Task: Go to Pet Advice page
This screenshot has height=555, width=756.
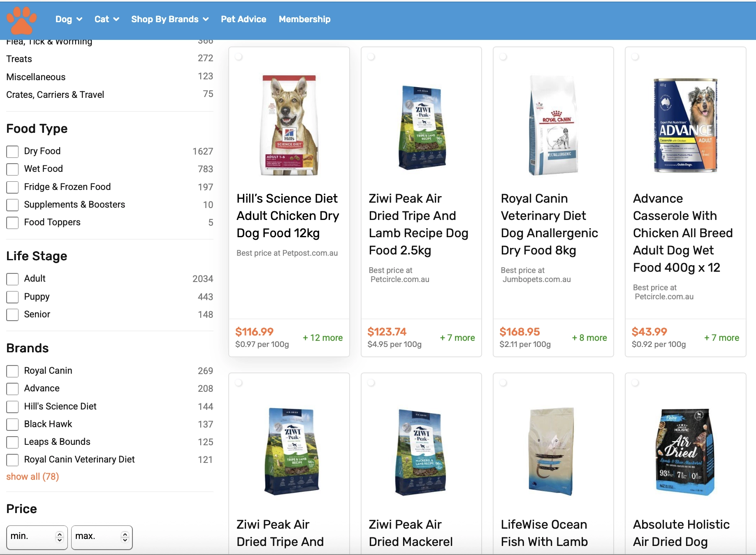Action: [x=243, y=19]
